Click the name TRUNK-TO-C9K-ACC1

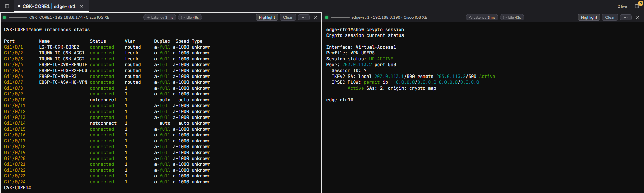coord(62,53)
